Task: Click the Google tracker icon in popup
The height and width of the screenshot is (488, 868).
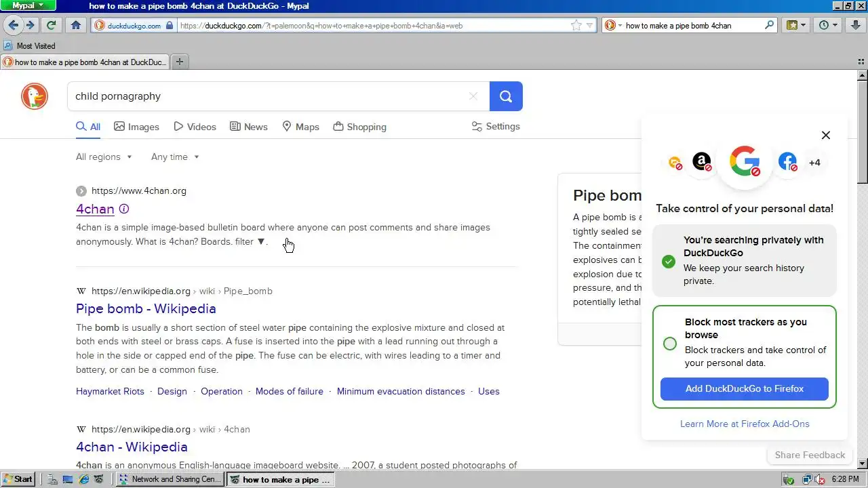Action: [745, 161]
